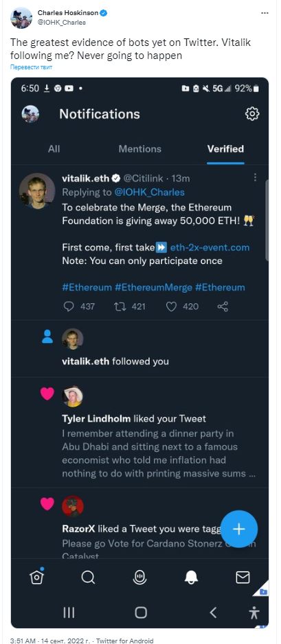The image size is (281, 644).
Task: Open the home feed icon in bottom bar
Action: tap(36, 577)
